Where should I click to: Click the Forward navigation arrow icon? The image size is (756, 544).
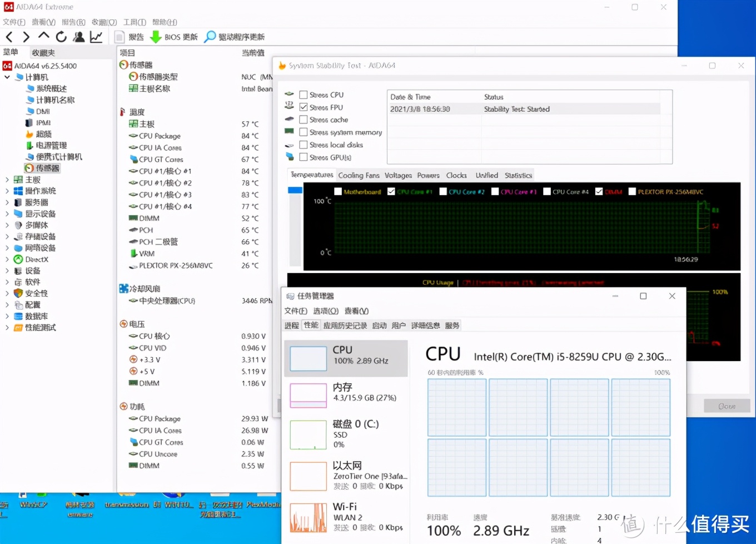point(26,37)
